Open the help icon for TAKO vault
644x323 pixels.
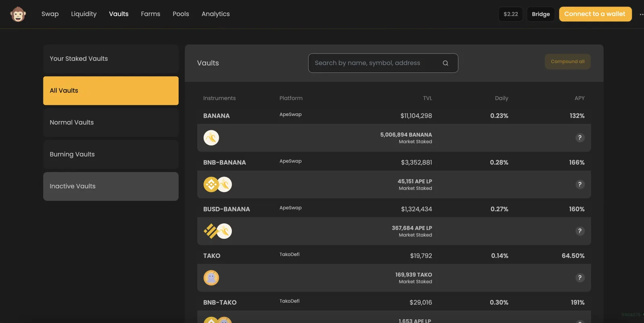coord(580,278)
